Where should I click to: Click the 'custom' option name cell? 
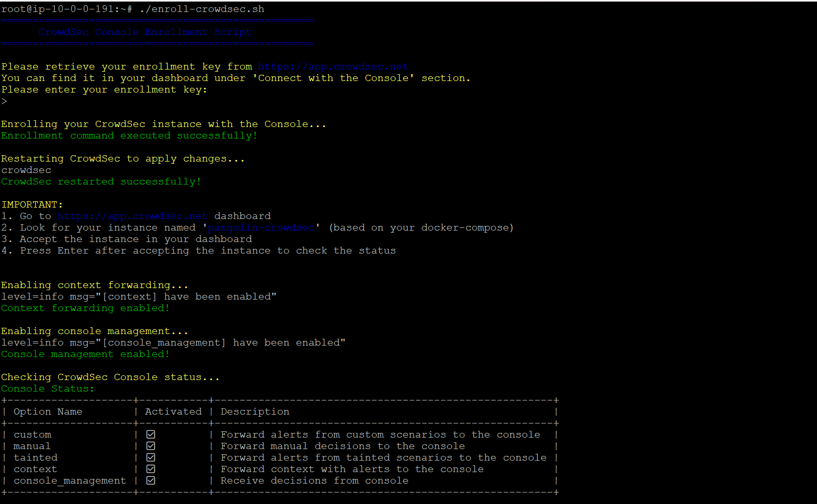(x=32, y=434)
